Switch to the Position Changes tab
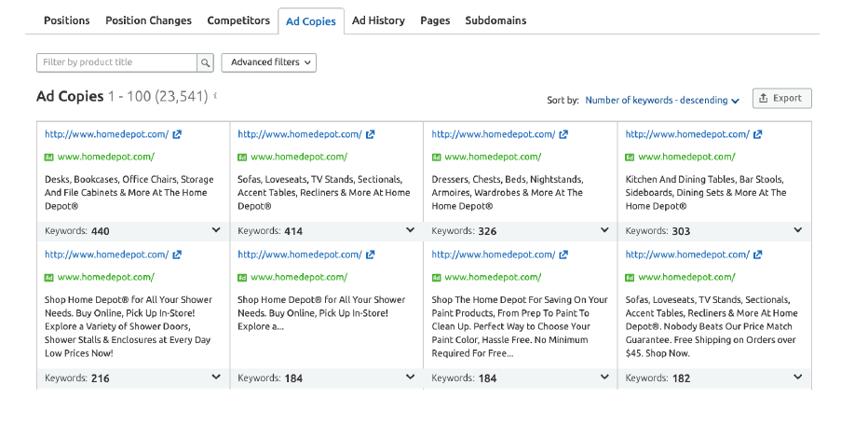The height and width of the screenshot is (426, 868). 148,21
